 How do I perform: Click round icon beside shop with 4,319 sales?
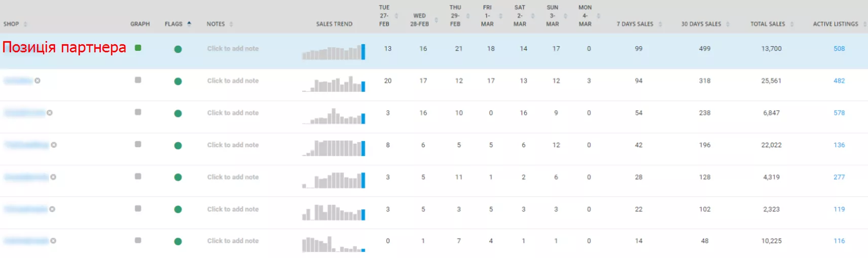click(x=53, y=177)
